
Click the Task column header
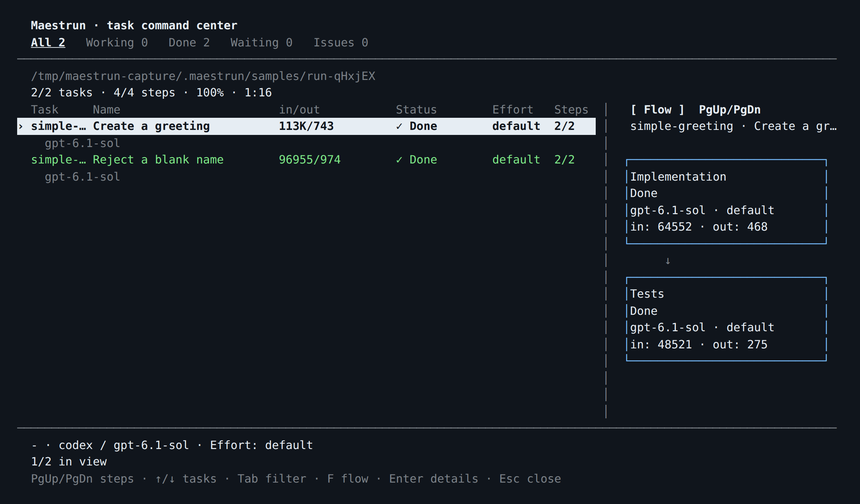(45, 110)
